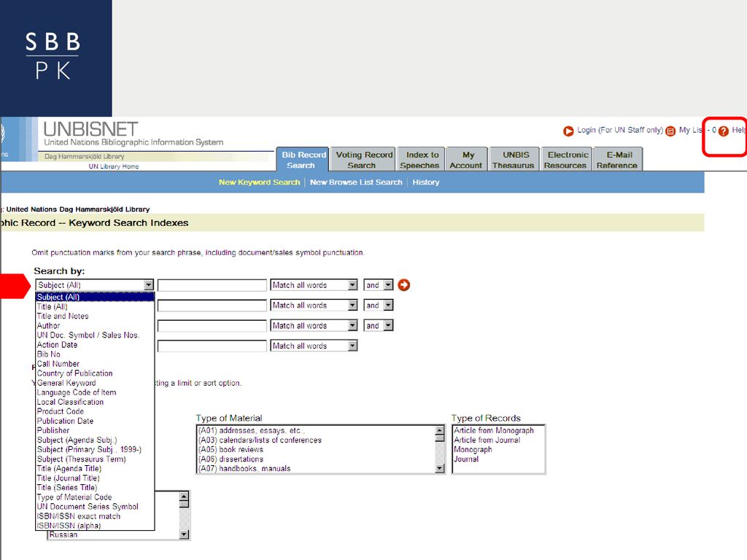
Task: Click down arrow of the Russian language list
Action: point(184,534)
